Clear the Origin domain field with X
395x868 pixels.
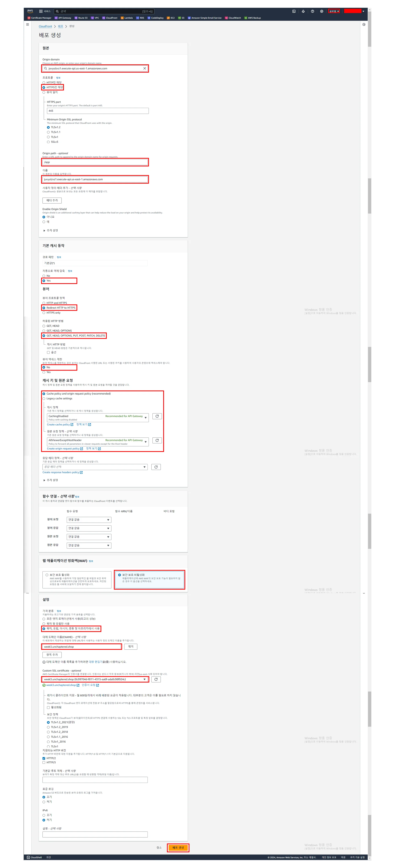[145, 68]
